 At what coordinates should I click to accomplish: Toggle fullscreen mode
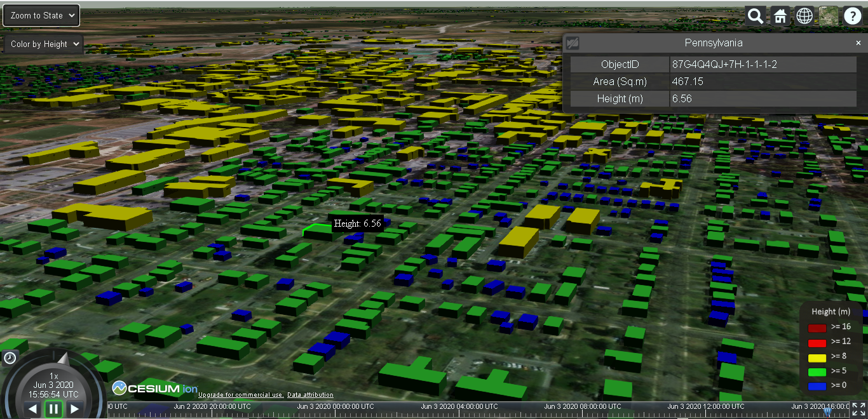pos(858,409)
